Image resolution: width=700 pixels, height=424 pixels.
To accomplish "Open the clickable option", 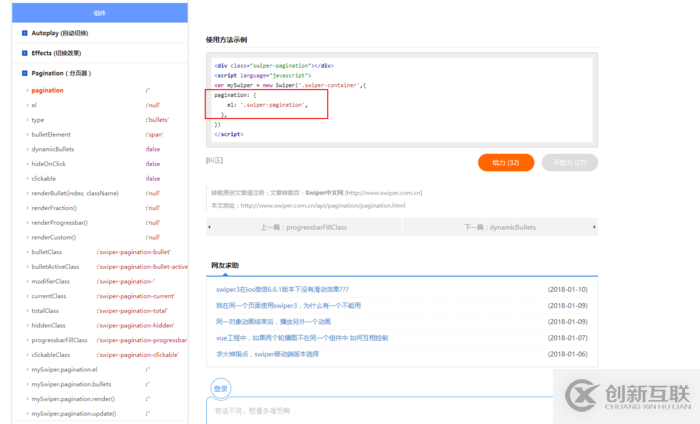I will (44, 179).
